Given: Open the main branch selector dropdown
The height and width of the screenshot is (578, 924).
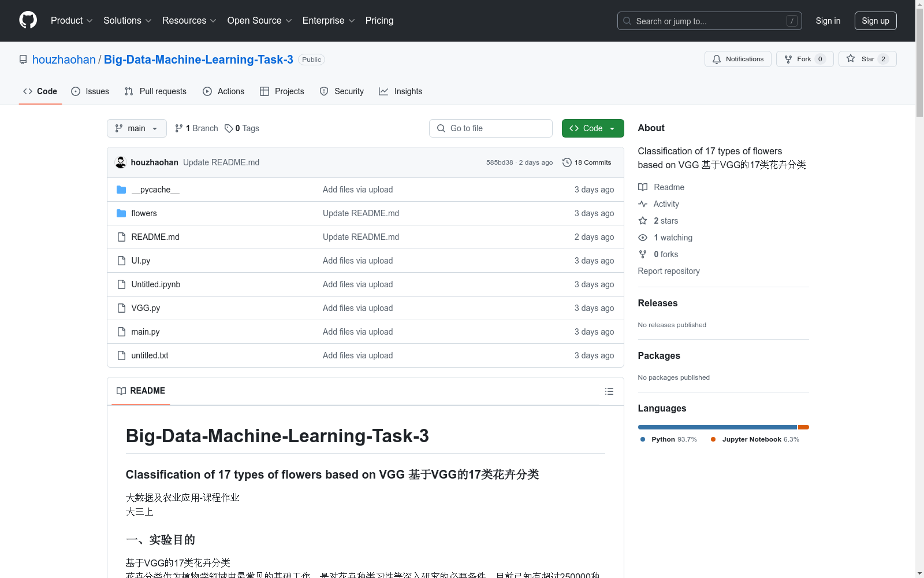Looking at the screenshot, I should coord(137,128).
